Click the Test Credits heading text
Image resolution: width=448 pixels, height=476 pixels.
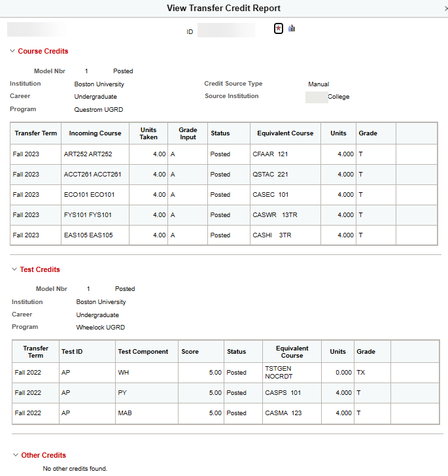point(40,269)
